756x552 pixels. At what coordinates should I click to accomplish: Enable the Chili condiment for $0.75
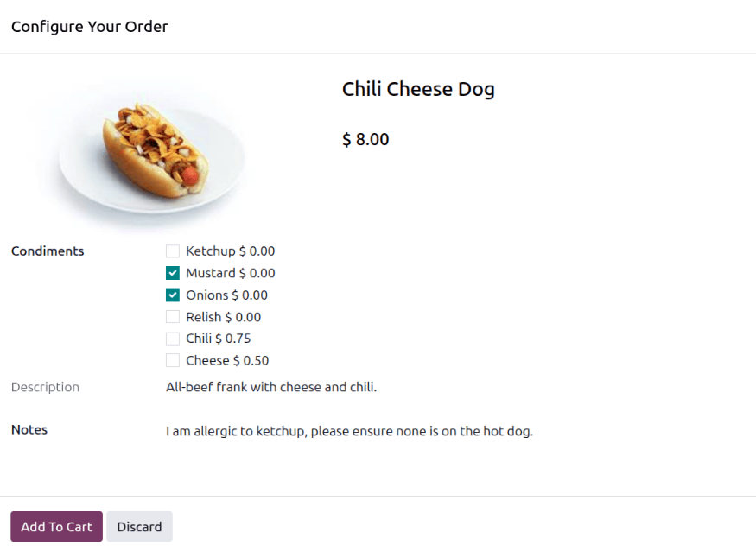(x=173, y=338)
